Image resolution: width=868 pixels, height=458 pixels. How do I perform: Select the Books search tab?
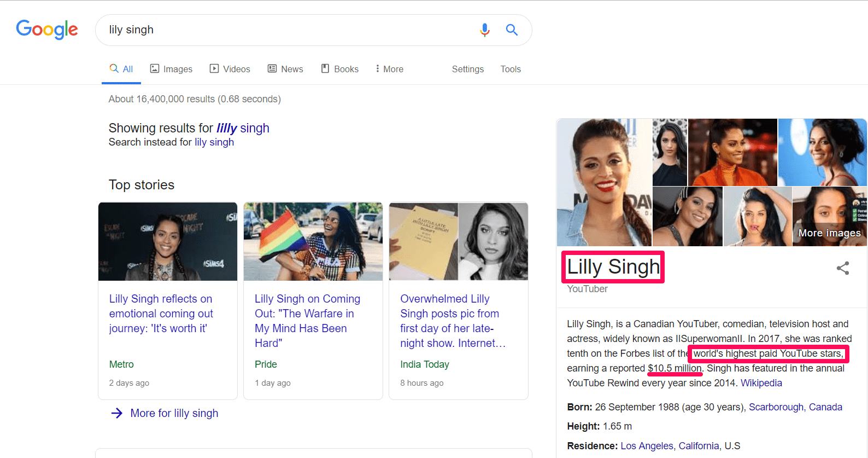pos(340,69)
